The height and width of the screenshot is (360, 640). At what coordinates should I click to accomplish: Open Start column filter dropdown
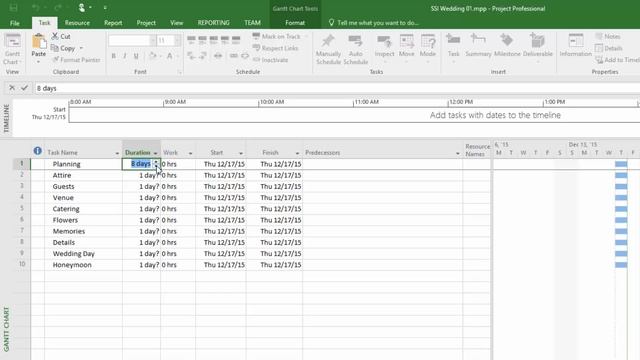(x=241, y=153)
